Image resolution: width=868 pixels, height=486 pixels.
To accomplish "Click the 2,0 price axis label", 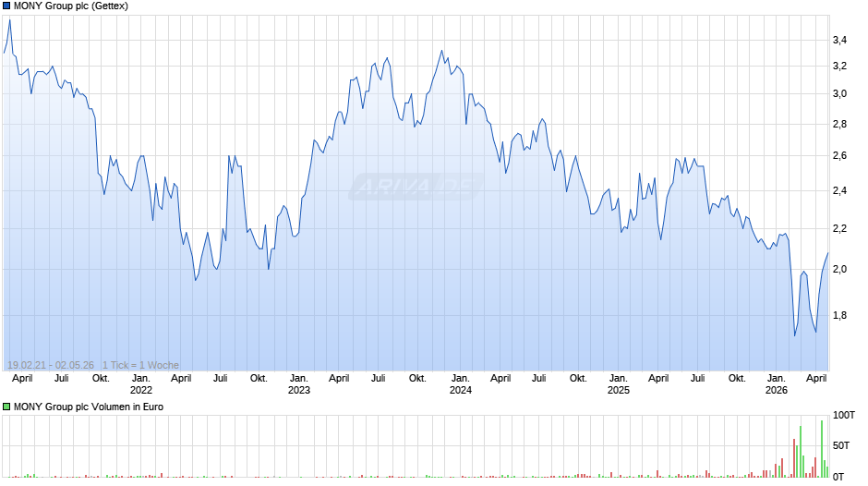I will tap(839, 269).
